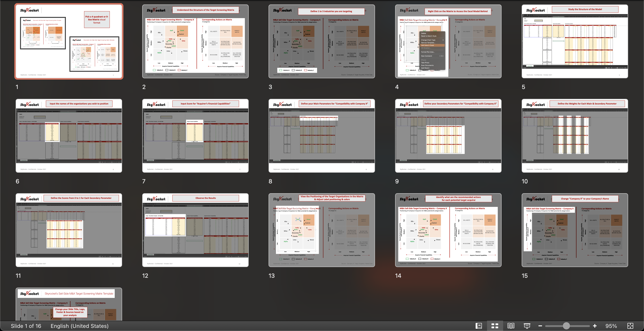This screenshot has width=644, height=331.
Task: Click the zoom out minus button
Action: pos(540,326)
